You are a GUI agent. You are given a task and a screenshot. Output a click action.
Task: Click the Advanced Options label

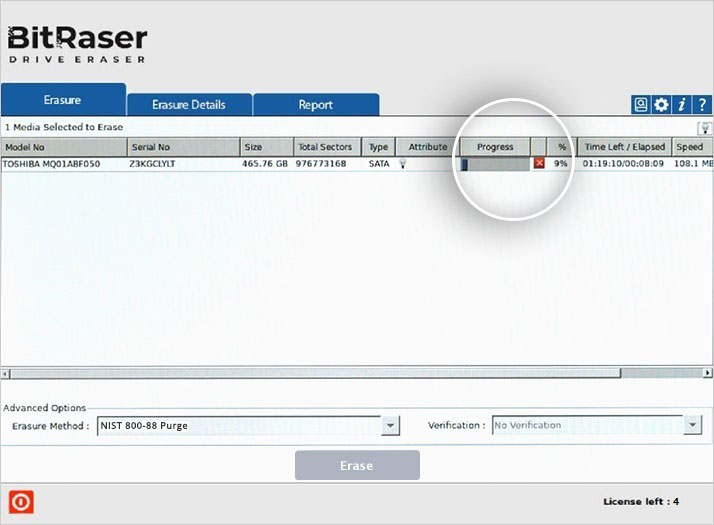tap(45, 408)
